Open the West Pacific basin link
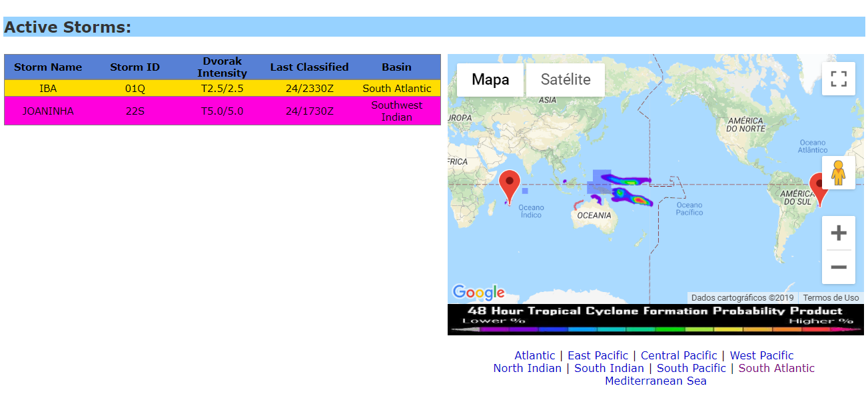868x402 pixels. (x=761, y=355)
